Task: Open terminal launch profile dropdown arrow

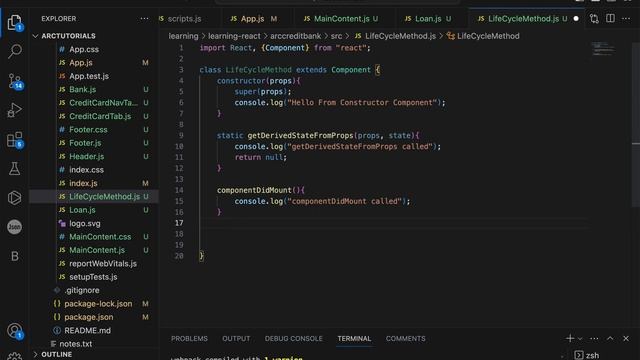Action: click(x=580, y=339)
